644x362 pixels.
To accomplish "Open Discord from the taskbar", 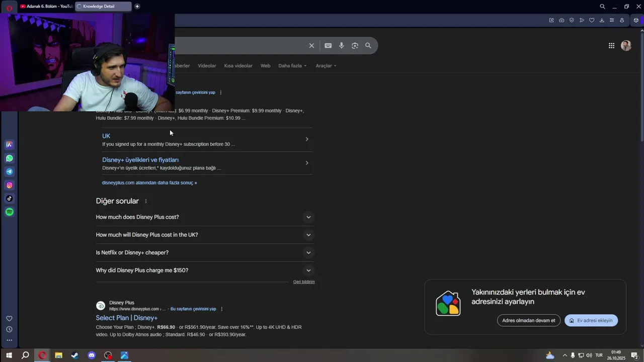I will [x=92, y=355].
